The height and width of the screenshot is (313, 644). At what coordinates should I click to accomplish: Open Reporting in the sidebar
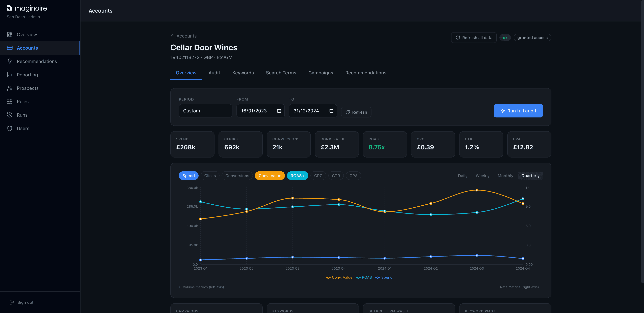pyautogui.click(x=40, y=75)
